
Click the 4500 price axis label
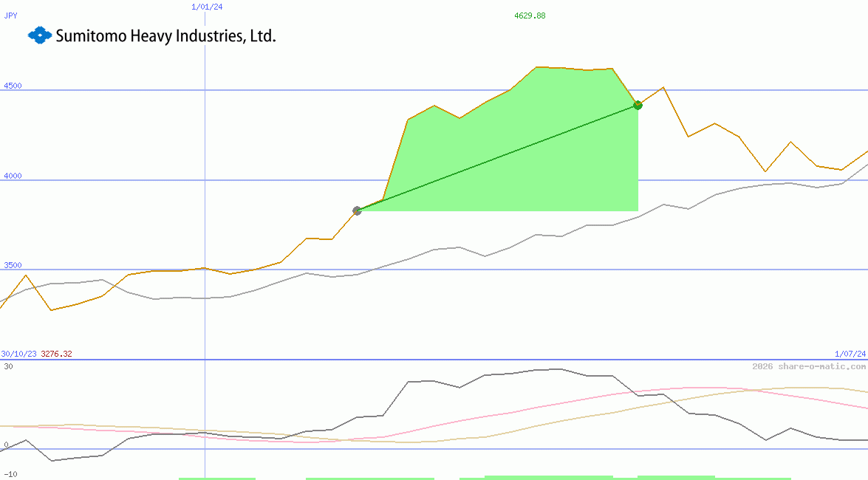[x=13, y=86]
